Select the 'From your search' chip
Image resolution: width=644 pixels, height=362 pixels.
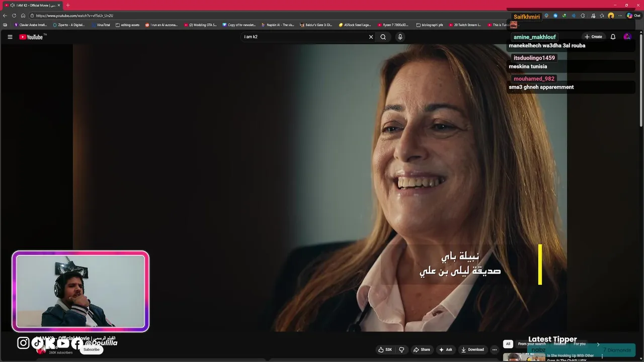(532, 344)
